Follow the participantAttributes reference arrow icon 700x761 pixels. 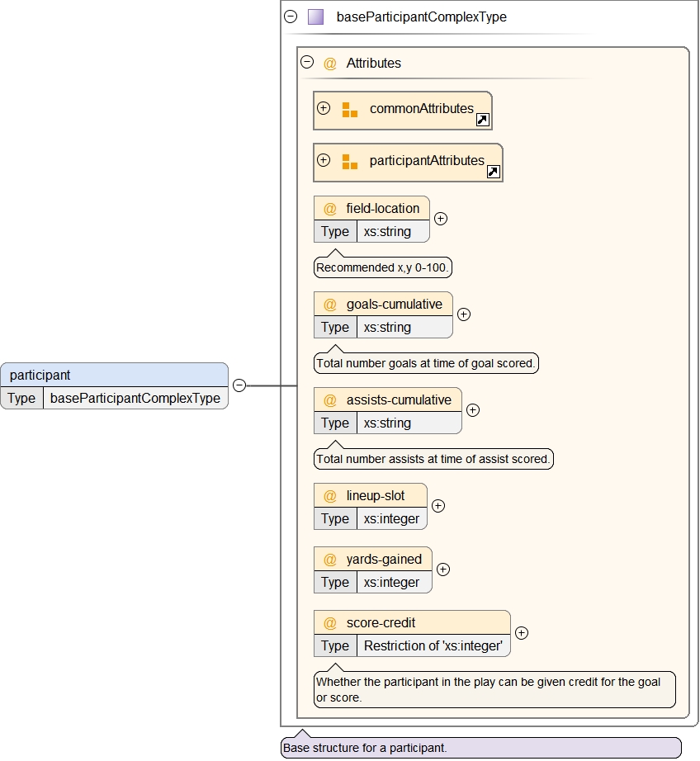[493, 172]
